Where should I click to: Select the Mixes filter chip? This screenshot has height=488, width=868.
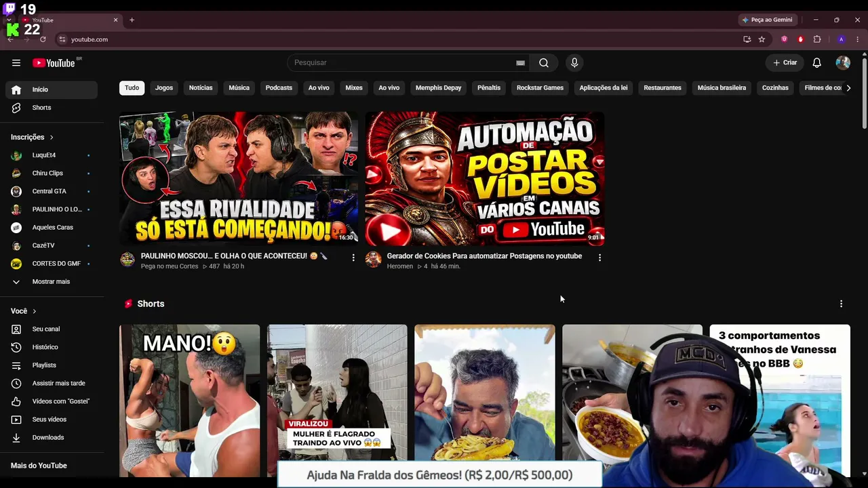tap(354, 88)
